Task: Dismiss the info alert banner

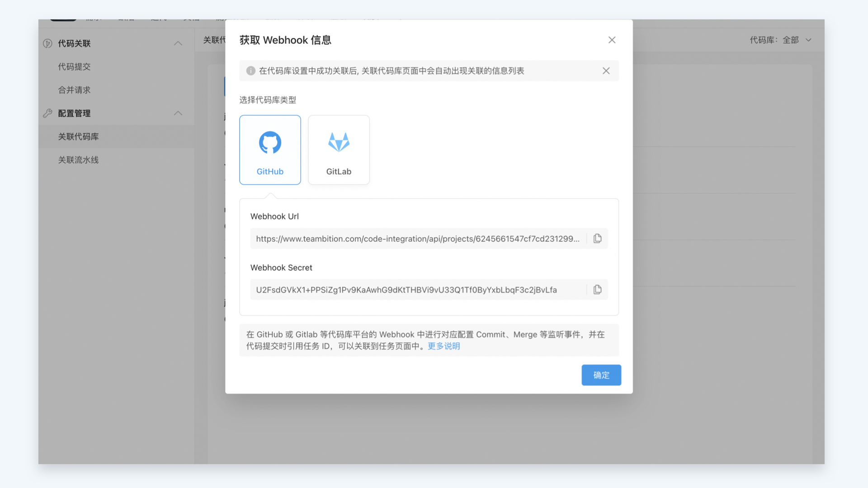Action: click(x=606, y=71)
